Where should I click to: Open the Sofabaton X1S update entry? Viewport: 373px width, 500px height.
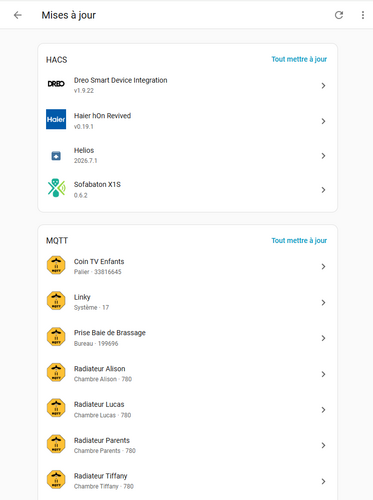[188, 190]
